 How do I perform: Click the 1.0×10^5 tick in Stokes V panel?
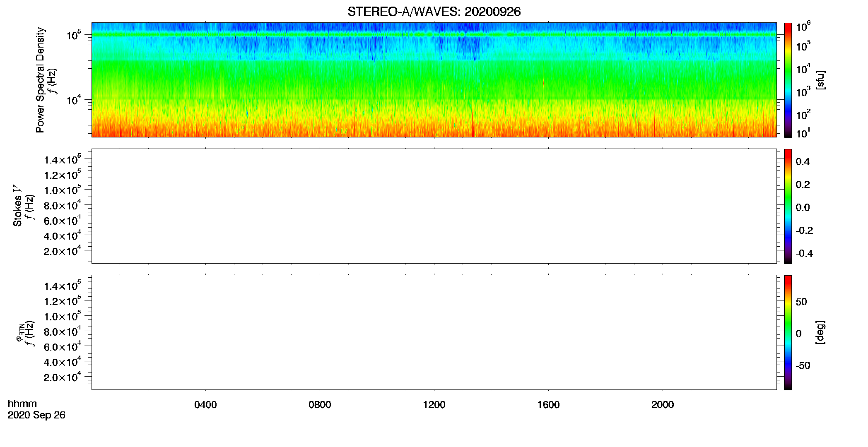click(63, 190)
